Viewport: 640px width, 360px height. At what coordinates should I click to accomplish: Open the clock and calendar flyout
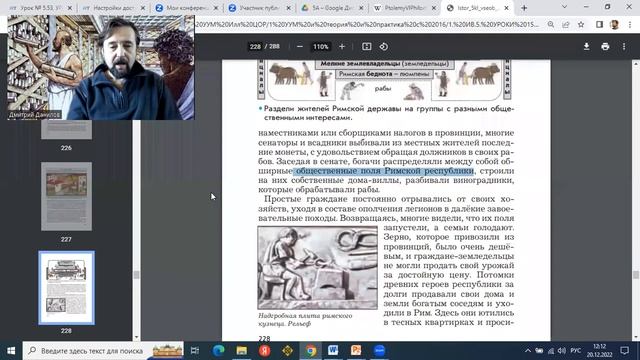600,351
